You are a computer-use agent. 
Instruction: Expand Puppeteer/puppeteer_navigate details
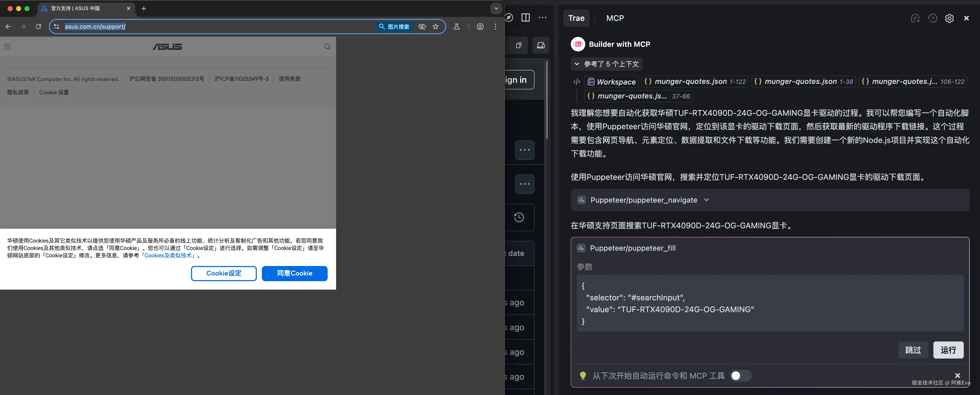coord(707,200)
